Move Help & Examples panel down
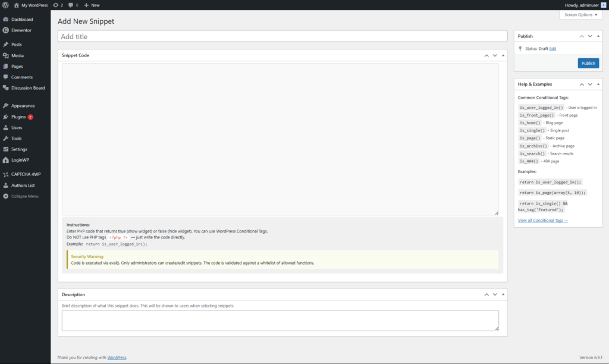Viewport: 609px width, 364px height. pos(590,84)
